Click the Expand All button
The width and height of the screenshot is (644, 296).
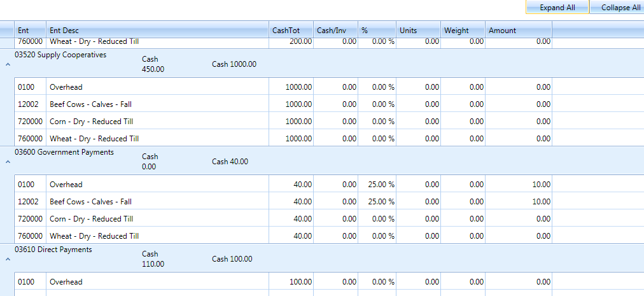click(557, 7)
